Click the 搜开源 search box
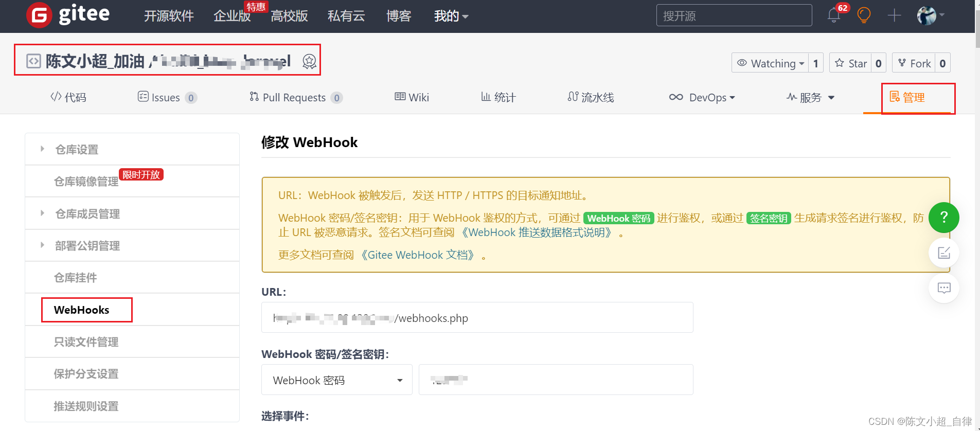 (x=734, y=15)
